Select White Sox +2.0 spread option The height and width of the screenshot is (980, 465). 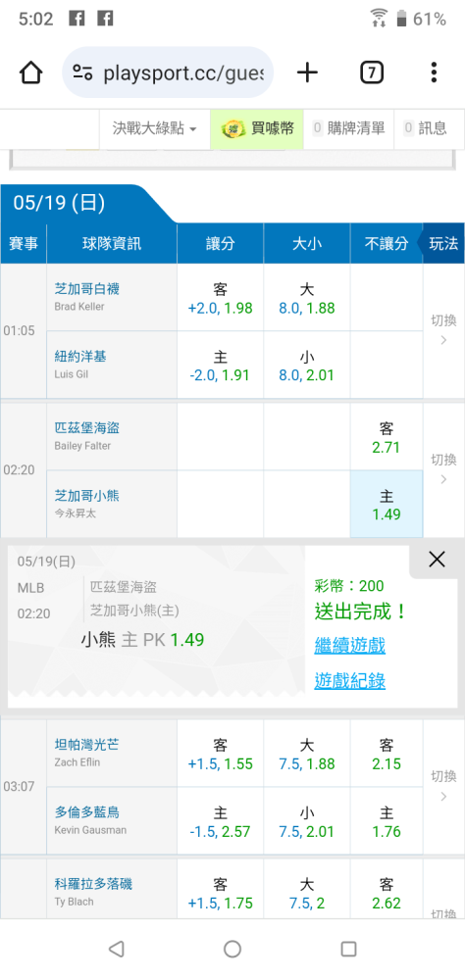220,298
